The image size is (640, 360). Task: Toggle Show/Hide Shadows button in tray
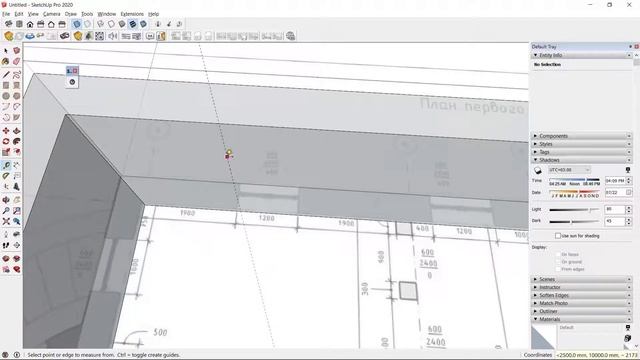coord(538,170)
